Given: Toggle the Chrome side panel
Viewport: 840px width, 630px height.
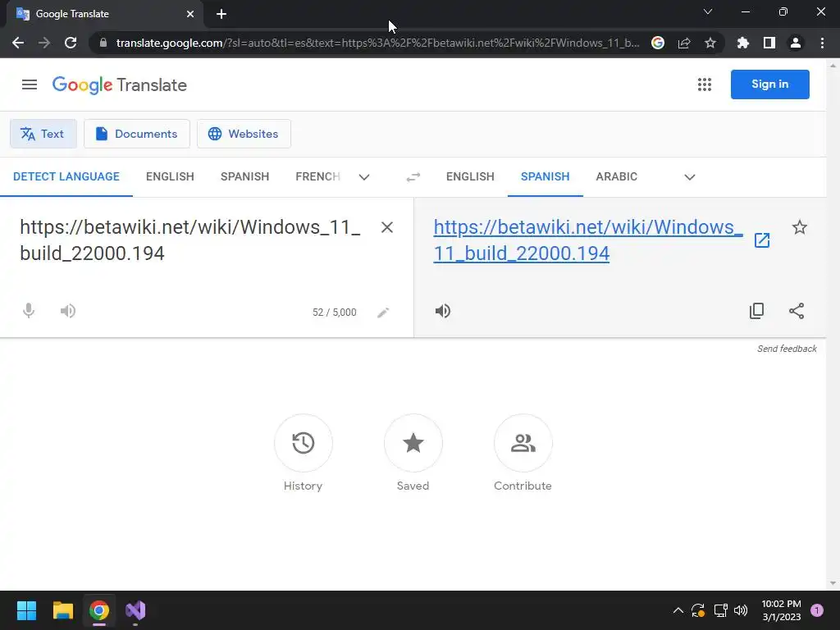Looking at the screenshot, I should coord(769,43).
